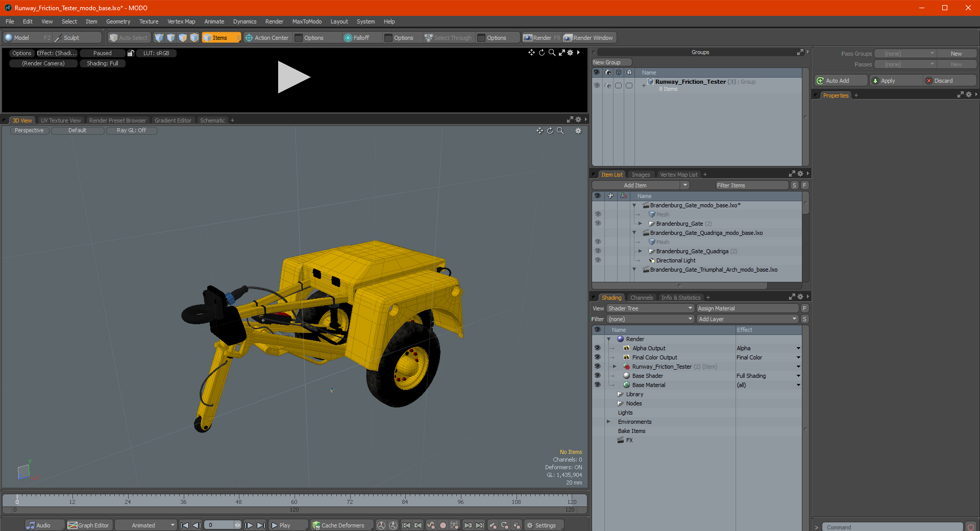Go to first frame

coord(184,525)
